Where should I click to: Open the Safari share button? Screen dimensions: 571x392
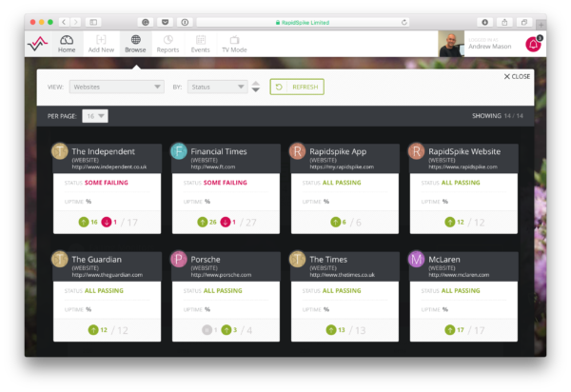coord(504,22)
